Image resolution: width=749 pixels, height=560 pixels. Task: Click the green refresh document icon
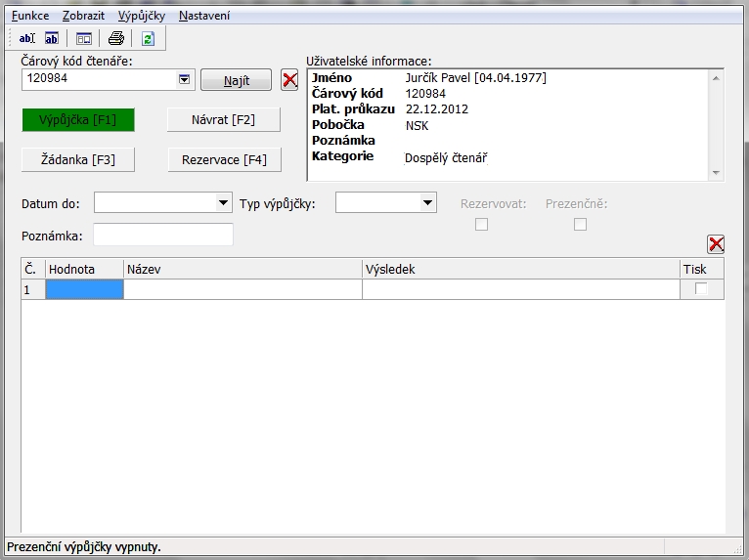(148, 39)
